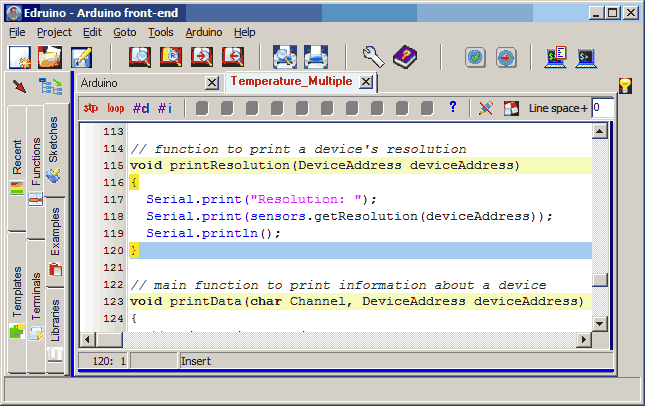Open the Examples side tab
Viewport: 645px width, 406px height.
click(x=55, y=241)
